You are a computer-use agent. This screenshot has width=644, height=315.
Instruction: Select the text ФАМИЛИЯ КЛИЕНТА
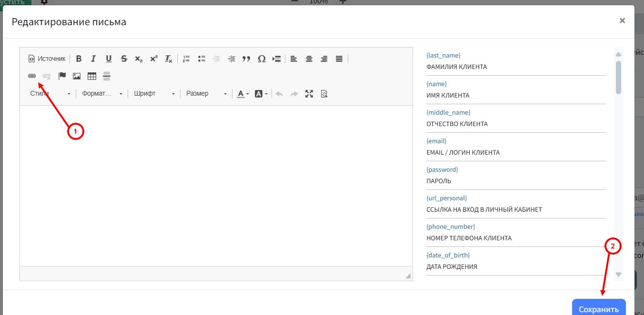pyautogui.click(x=456, y=67)
